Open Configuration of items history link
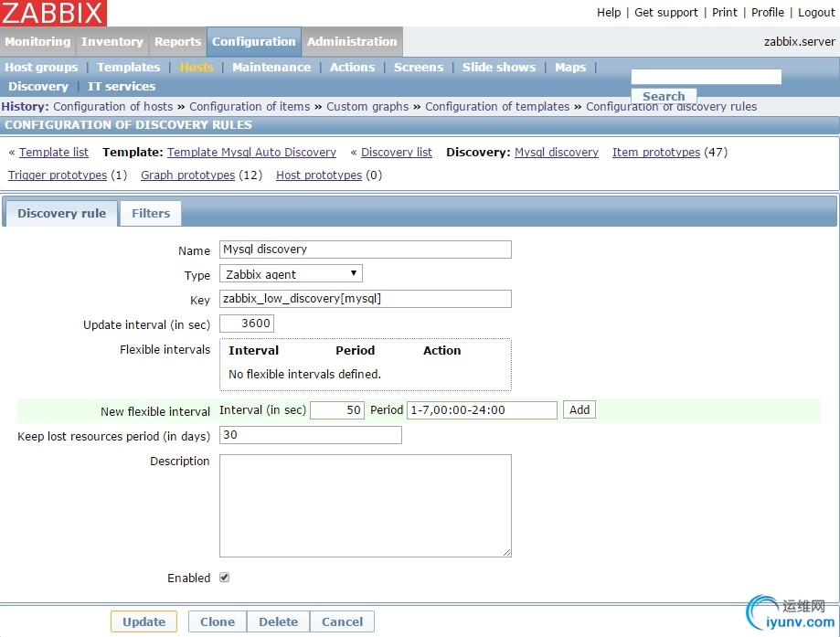The width and height of the screenshot is (840, 637). coord(250,107)
